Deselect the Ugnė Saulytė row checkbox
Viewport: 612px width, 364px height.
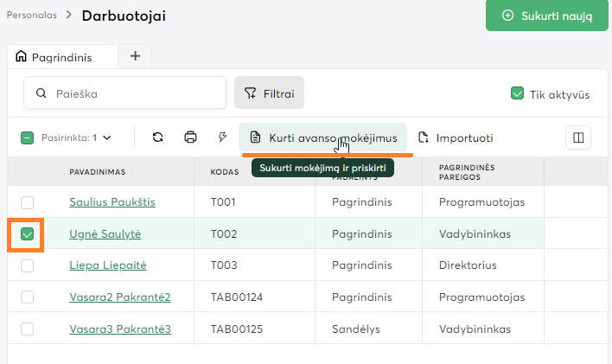[x=28, y=234]
